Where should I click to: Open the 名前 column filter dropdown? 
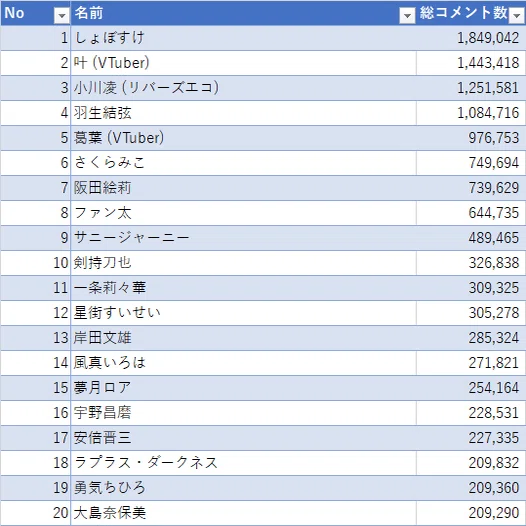(408, 15)
